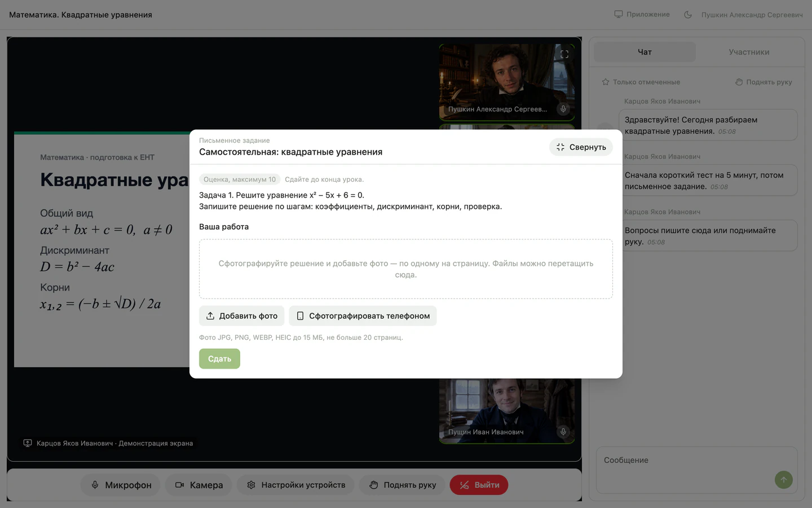812x508 pixels.
Task: Click the Оценка, максимум 10 badge
Action: (240, 179)
